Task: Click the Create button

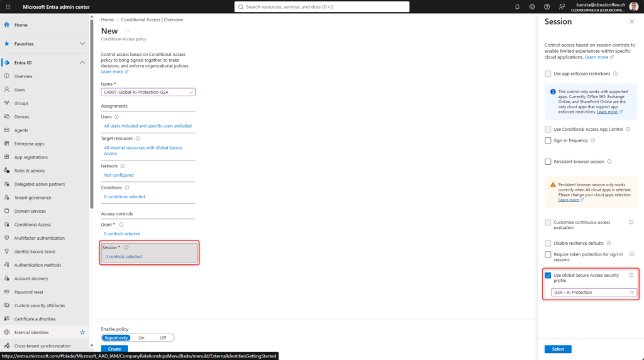Action: point(114,349)
